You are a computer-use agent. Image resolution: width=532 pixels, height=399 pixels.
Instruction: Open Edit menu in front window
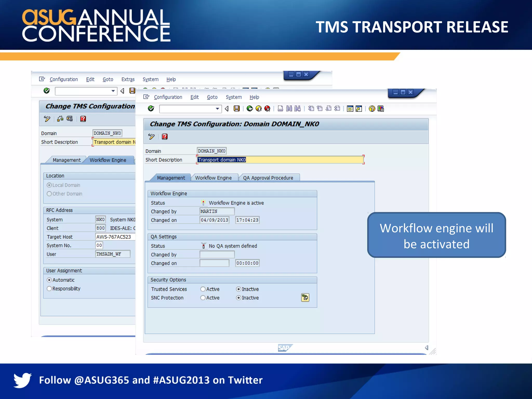pos(195,97)
